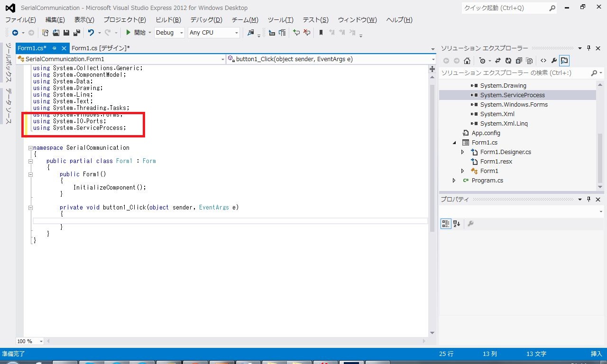607x364 pixels.
Task: Refresh the Solution Explorer
Action: point(508,61)
